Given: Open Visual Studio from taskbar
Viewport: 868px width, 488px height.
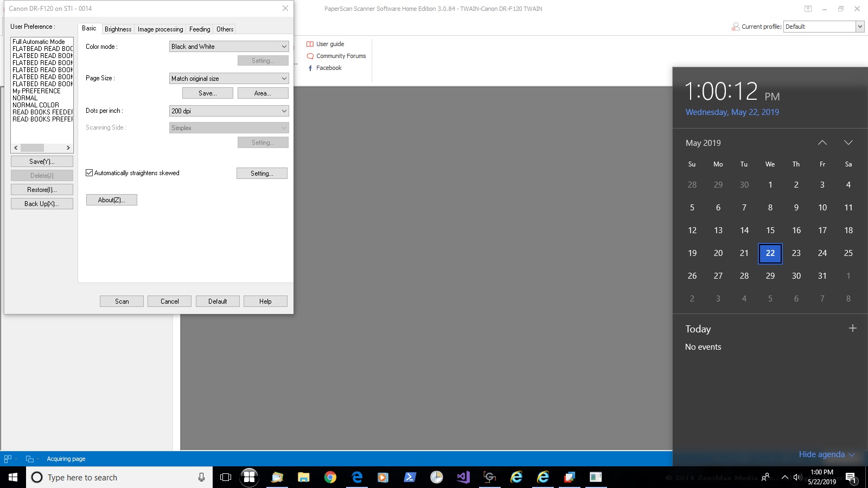Looking at the screenshot, I should (x=463, y=477).
